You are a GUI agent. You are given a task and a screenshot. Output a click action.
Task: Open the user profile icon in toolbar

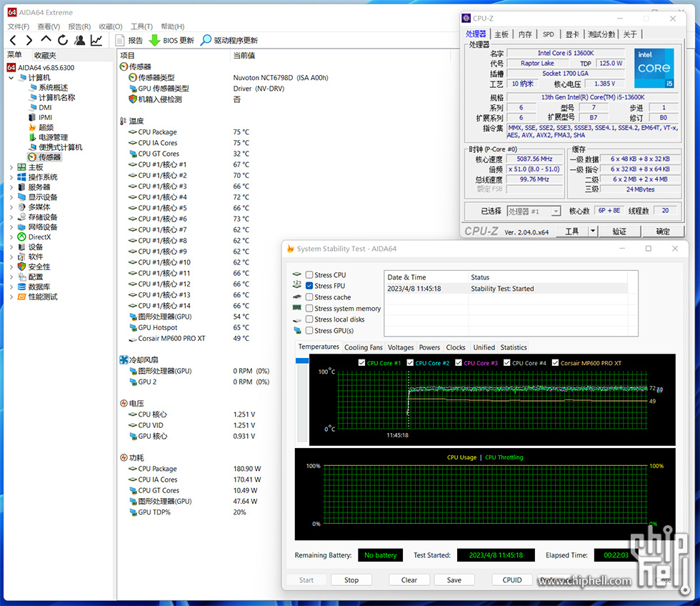[x=79, y=40]
